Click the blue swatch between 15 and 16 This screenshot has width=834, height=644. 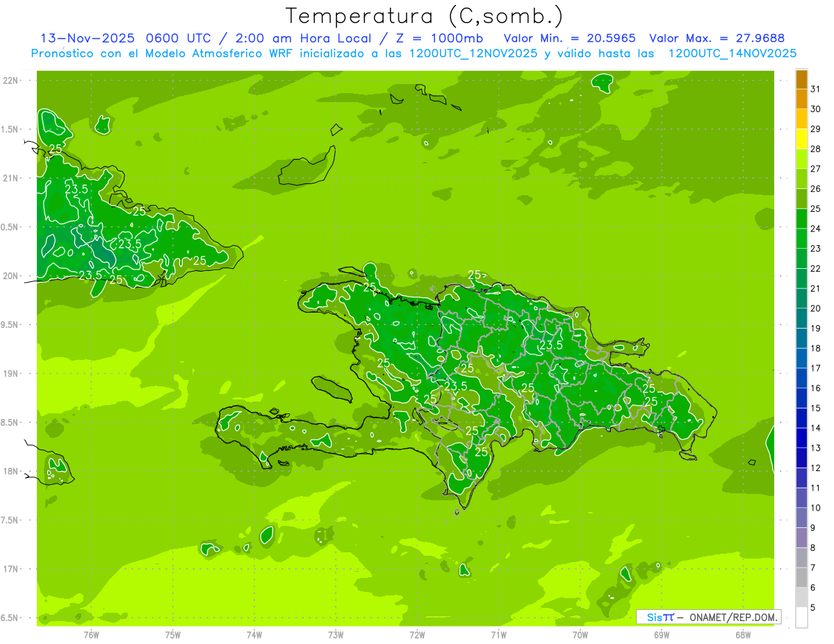[x=801, y=398]
